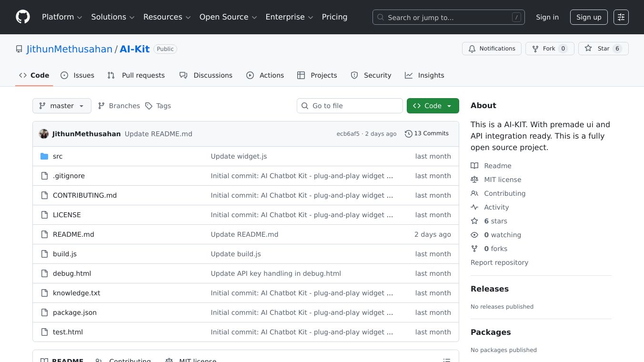644x362 pixels.
Task: Open the MIT license link in About
Action: pos(503,180)
